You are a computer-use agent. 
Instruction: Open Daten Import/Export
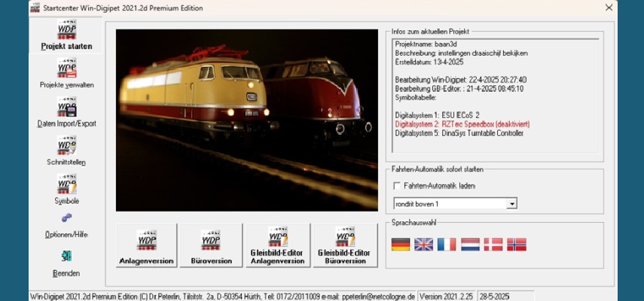tap(66, 108)
